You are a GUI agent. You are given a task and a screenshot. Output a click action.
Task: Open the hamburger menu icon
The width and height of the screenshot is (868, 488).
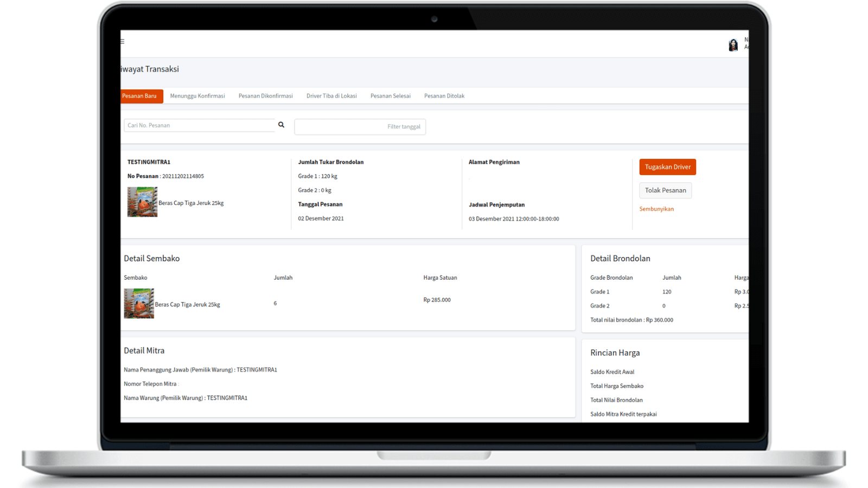(123, 41)
